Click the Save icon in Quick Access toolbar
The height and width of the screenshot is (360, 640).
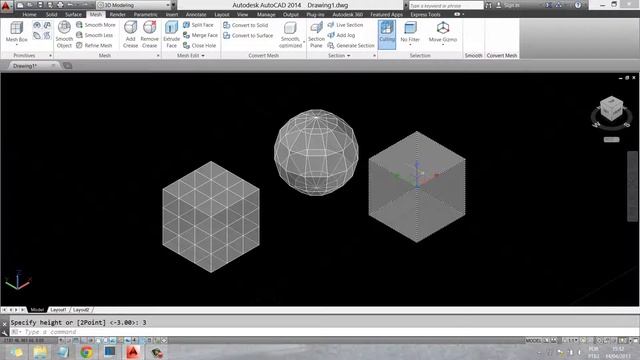(40, 5)
